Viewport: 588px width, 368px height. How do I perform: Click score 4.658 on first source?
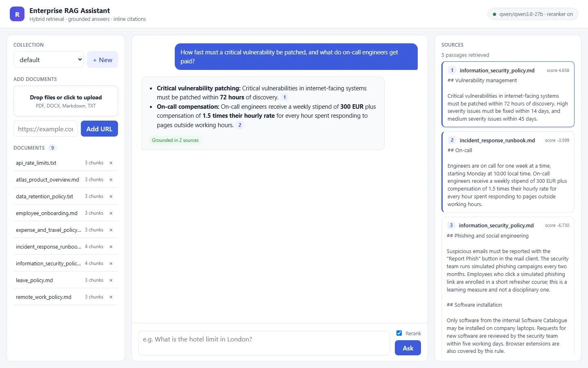tap(558, 70)
